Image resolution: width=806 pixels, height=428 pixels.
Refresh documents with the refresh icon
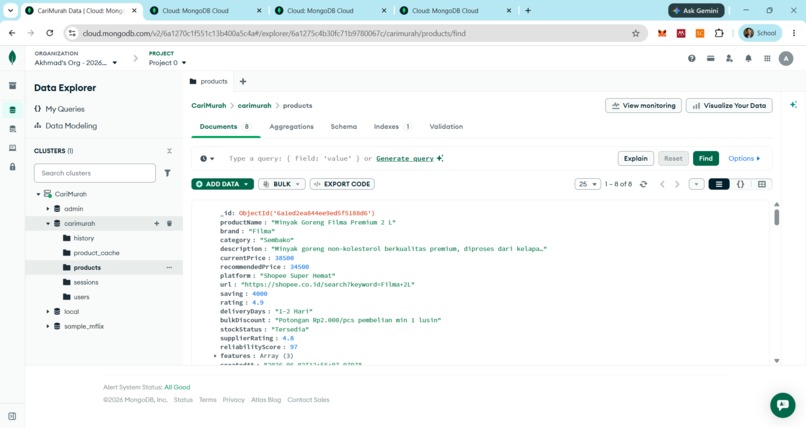[x=644, y=184]
